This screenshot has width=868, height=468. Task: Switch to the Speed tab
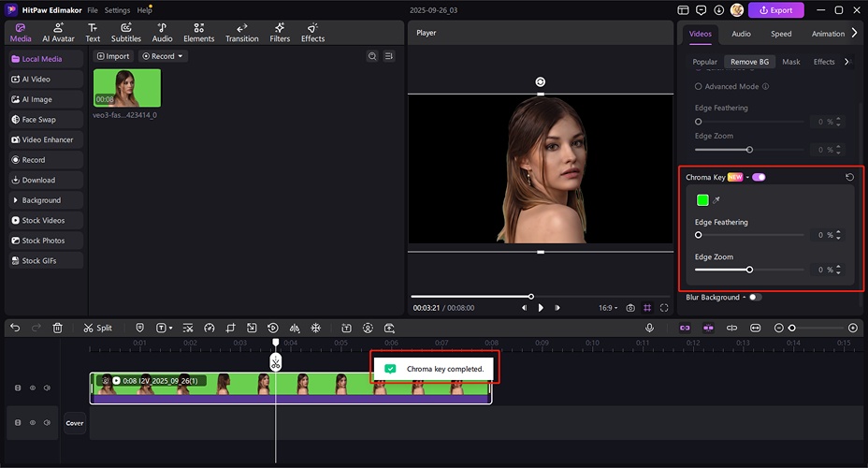[781, 34]
